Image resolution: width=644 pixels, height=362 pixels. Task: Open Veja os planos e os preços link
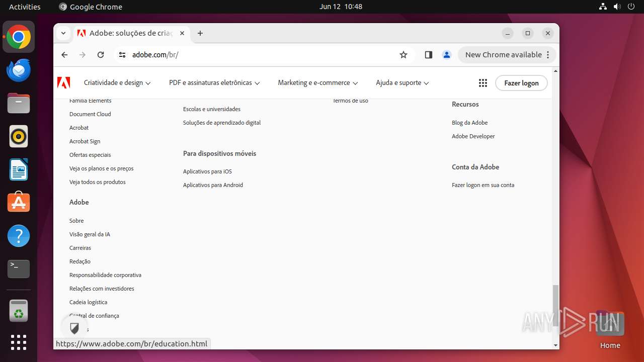(x=101, y=168)
